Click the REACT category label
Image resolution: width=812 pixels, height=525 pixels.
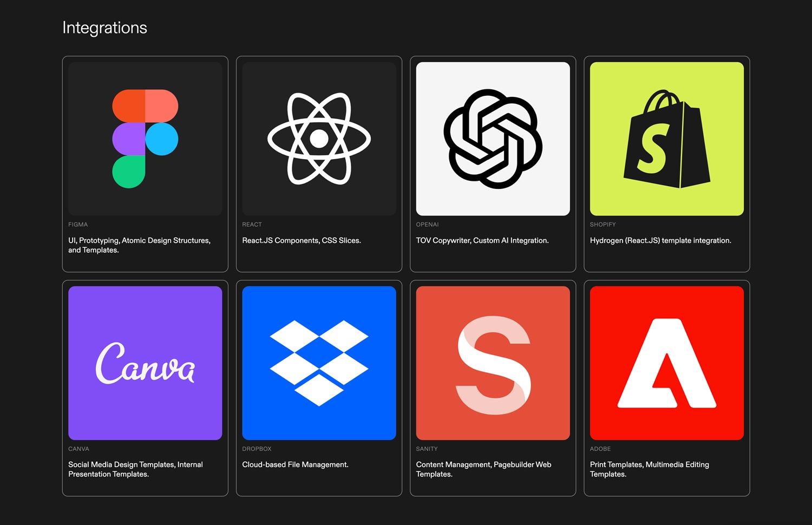coord(252,225)
